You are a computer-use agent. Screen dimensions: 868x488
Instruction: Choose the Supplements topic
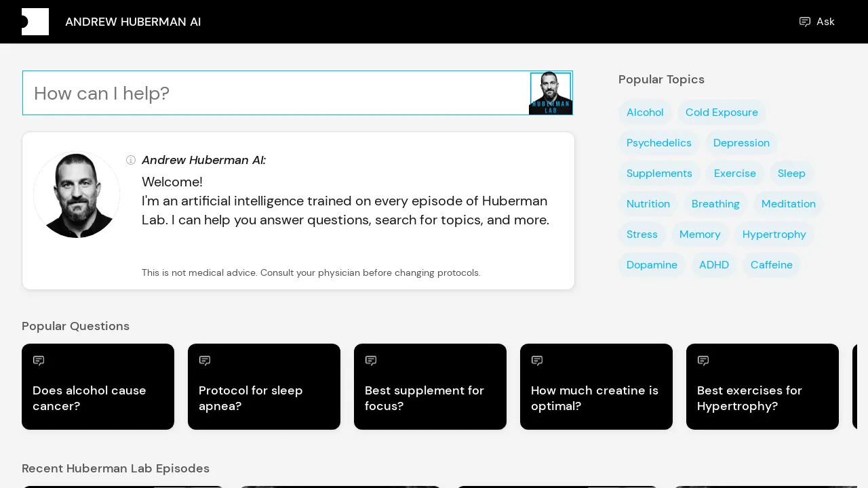click(x=659, y=174)
